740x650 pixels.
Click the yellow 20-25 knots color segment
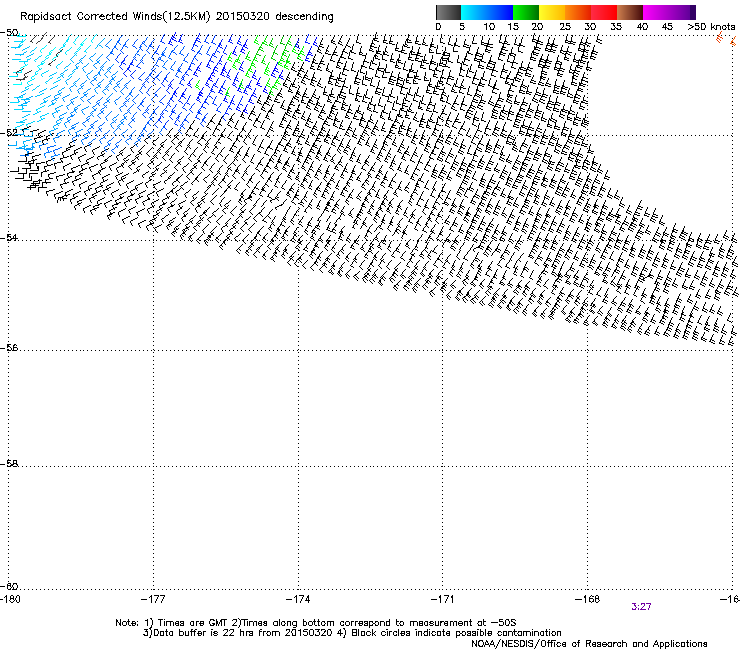[551, 12]
